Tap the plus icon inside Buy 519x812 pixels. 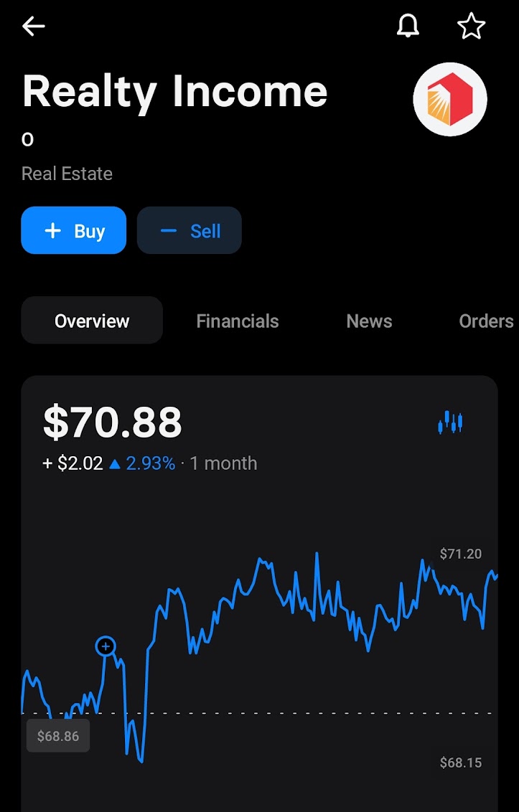[x=53, y=230]
